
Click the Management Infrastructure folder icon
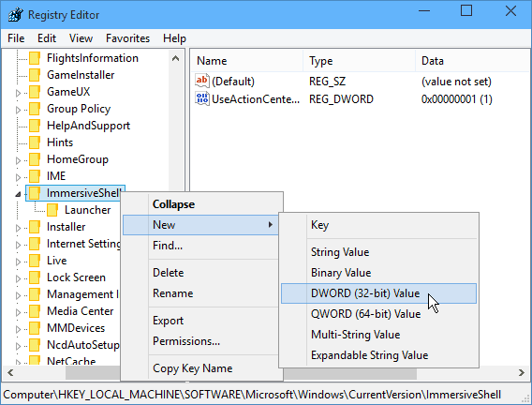(x=35, y=294)
